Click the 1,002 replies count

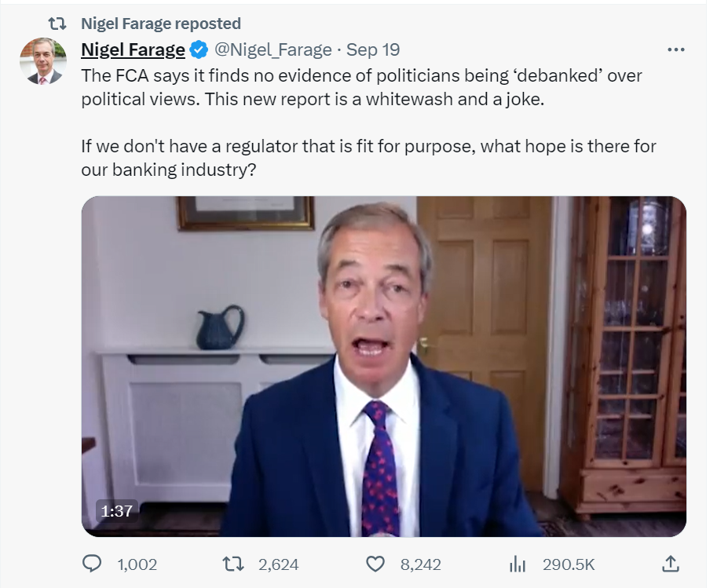point(137,564)
